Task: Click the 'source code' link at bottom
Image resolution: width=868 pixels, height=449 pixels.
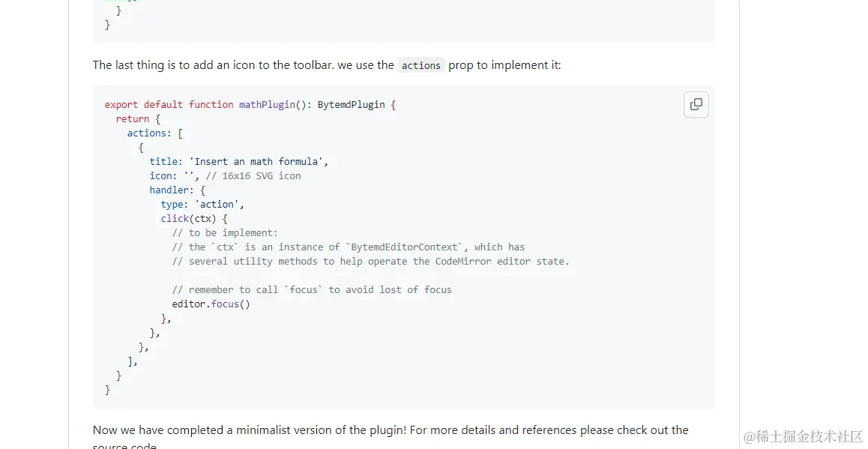Action: click(124, 446)
